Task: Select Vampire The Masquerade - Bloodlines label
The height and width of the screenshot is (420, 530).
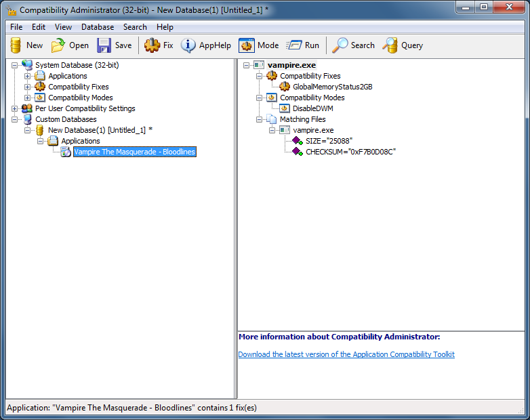Action: pyautogui.click(x=134, y=152)
